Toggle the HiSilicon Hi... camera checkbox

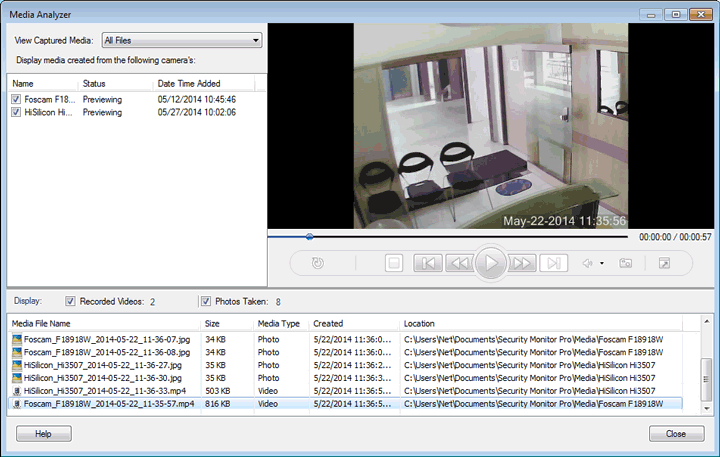(x=16, y=112)
